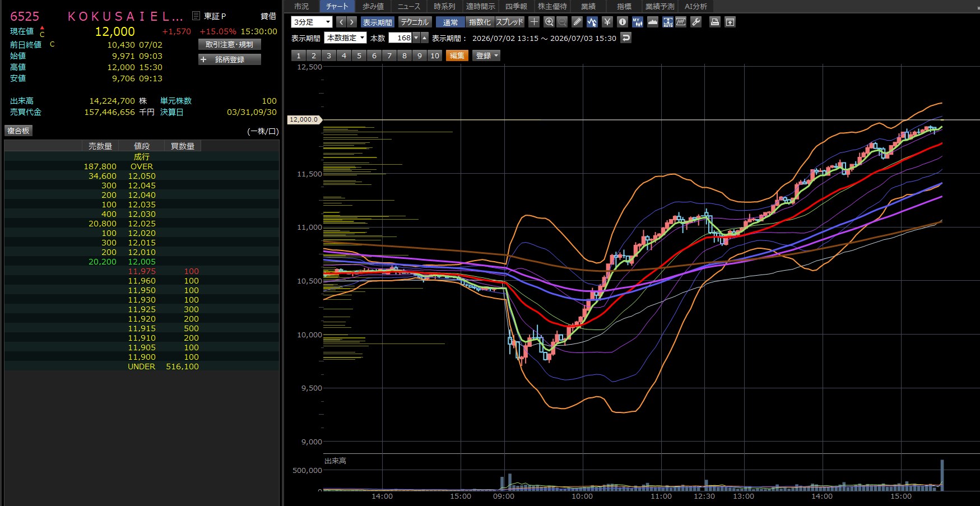Switch to the 市況 tab

pyautogui.click(x=301, y=6)
